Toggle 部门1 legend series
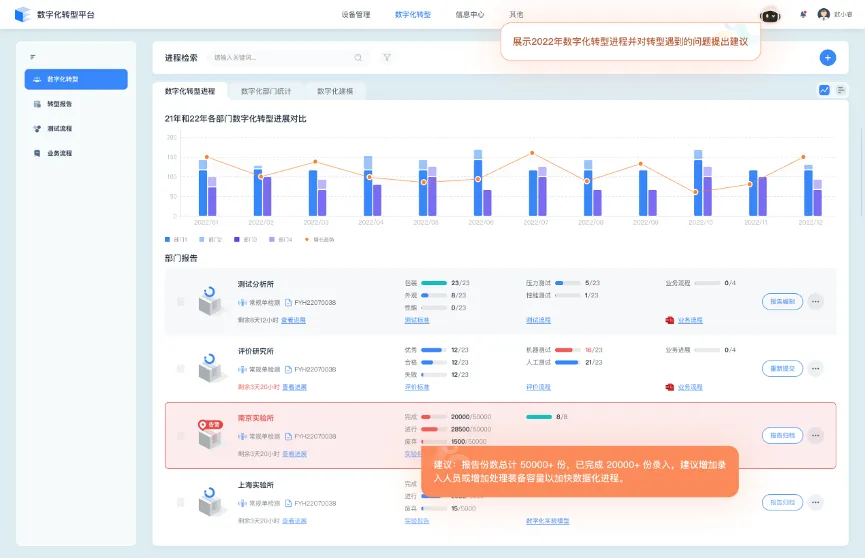 pyautogui.click(x=176, y=239)
